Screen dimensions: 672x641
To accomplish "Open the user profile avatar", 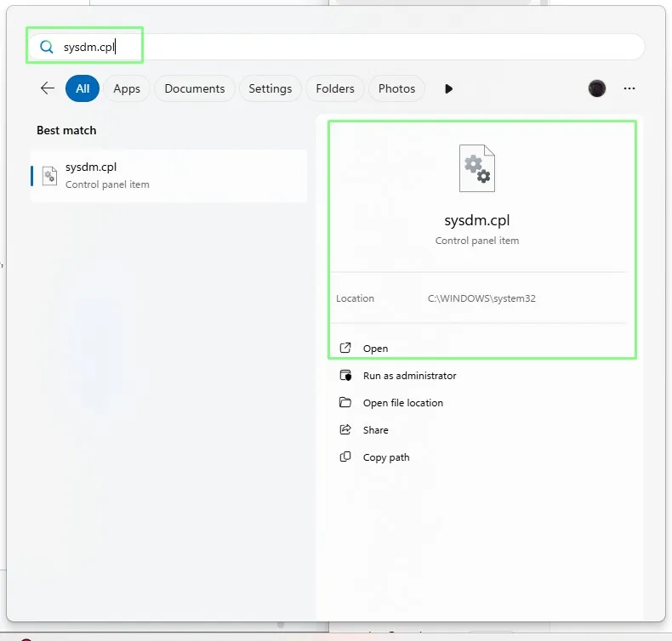I will tap(596, 88).
